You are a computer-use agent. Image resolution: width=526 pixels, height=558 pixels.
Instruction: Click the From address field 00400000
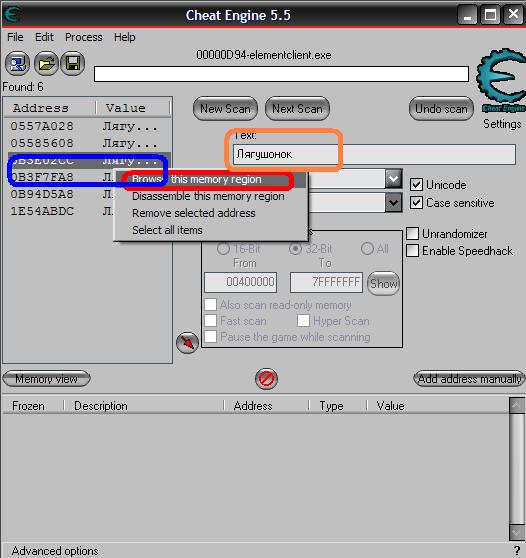click(241, 282)
